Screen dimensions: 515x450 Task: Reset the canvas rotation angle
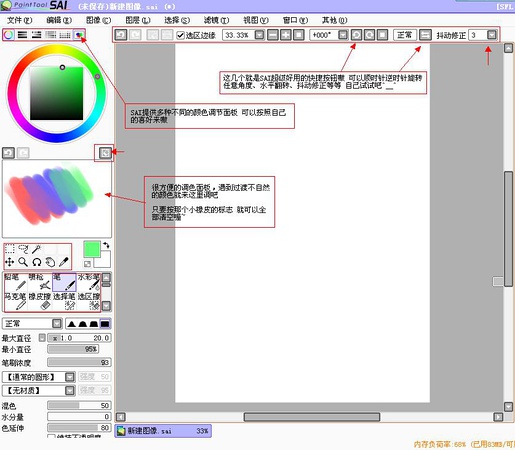coord(383,35)
